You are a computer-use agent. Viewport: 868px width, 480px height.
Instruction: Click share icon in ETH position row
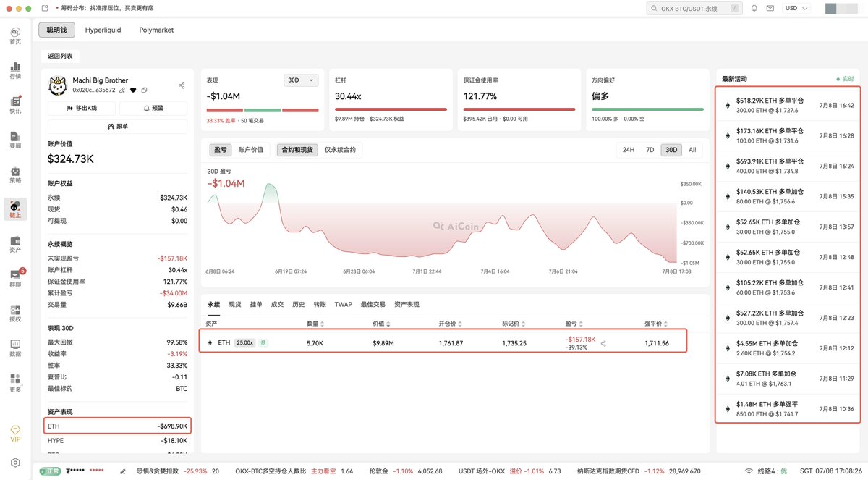[x=603, y=343]
